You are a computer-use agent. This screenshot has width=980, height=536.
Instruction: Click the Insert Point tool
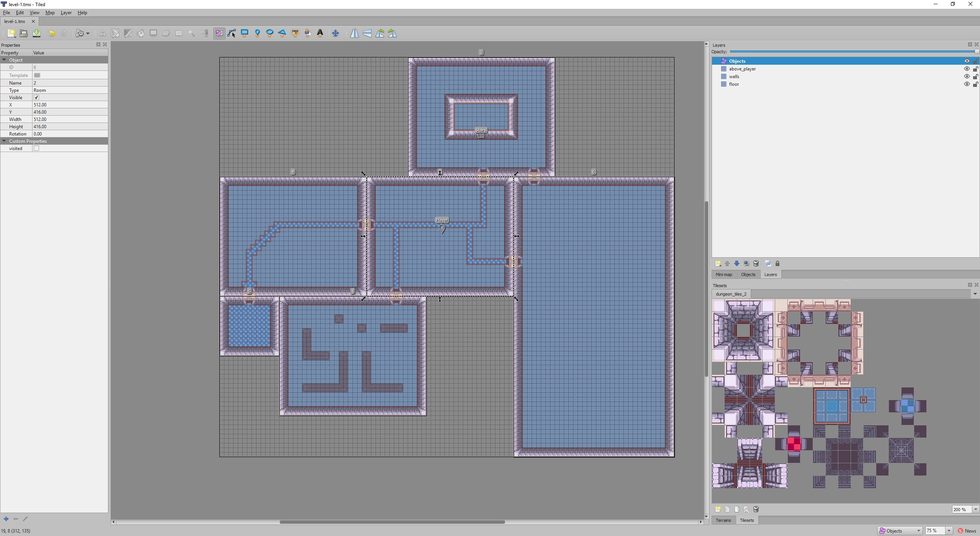point(257,33)
